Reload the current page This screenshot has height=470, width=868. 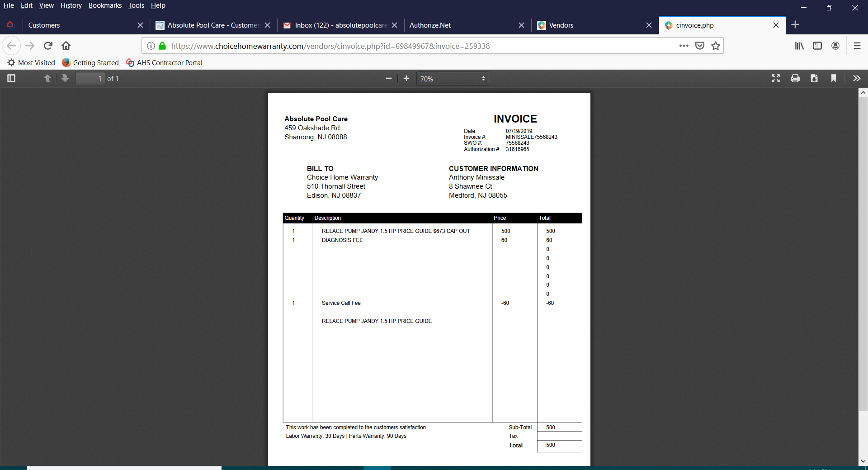click(x=48, y=46)
